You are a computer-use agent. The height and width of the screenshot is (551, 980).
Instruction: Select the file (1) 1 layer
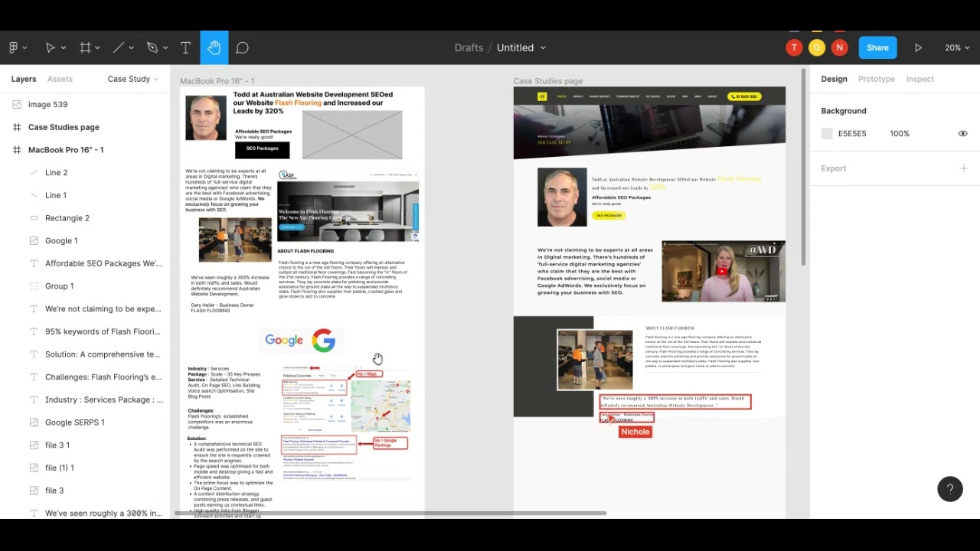coord(85,468)
